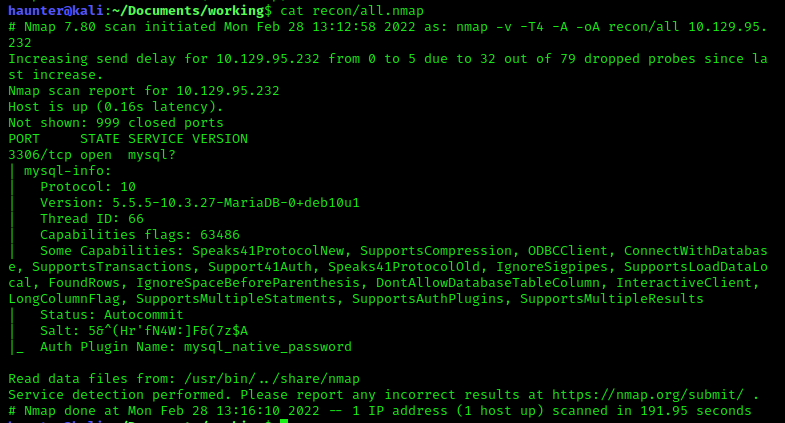Click the Protocol: 10 line
Image resolution: width=785 pixels, height=423 pixels.
tap(88, 186)
